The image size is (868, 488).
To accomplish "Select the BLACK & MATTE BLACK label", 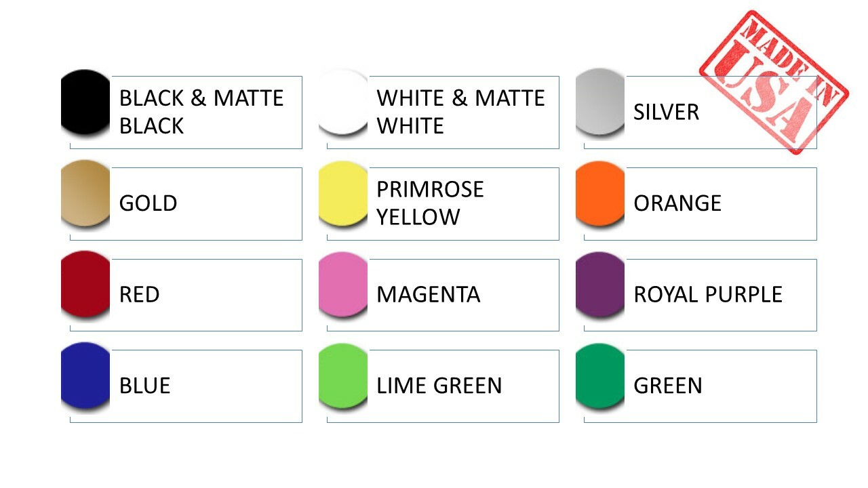I will [x=201, y=112].
